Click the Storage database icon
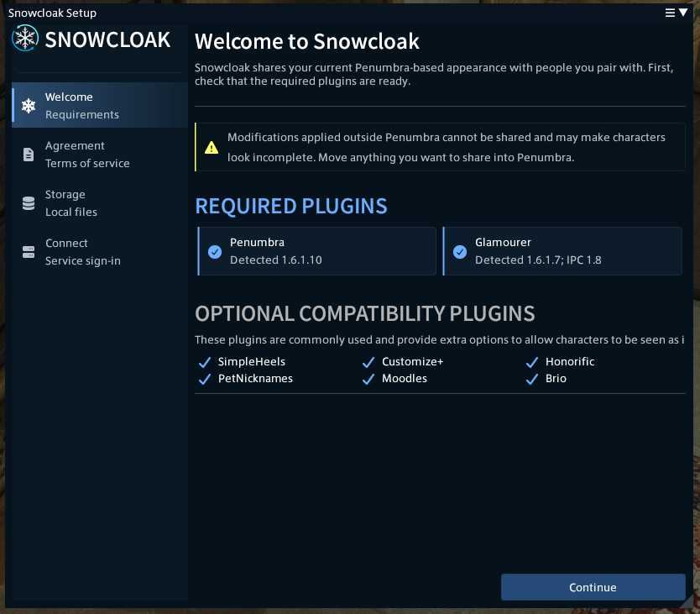The image size is (700, 614). click(29, 203)
